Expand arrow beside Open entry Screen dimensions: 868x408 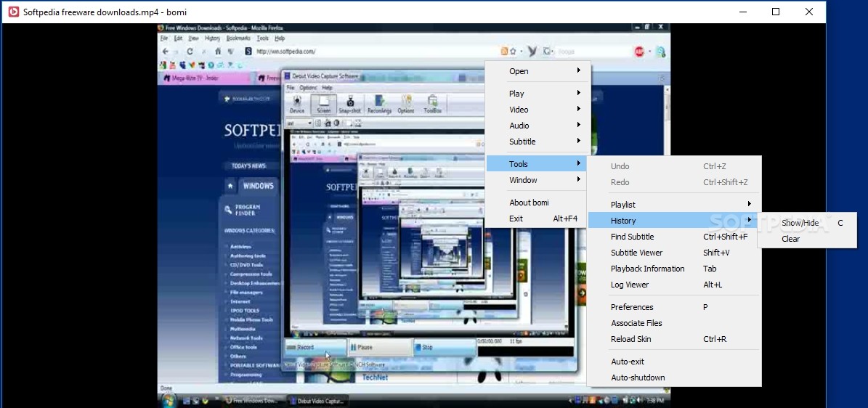pos(578,70)
